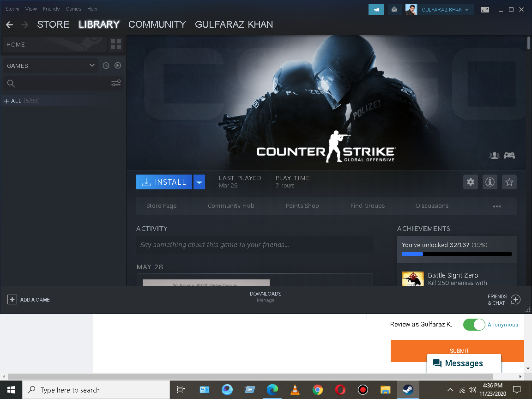
Task: Open File Explorer from the taskbar
Action: click(386, 390)
